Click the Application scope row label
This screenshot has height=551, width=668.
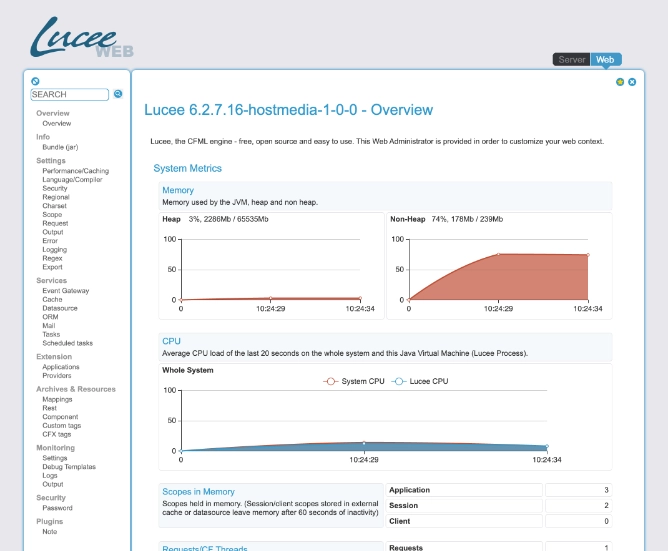coord(409,490)
